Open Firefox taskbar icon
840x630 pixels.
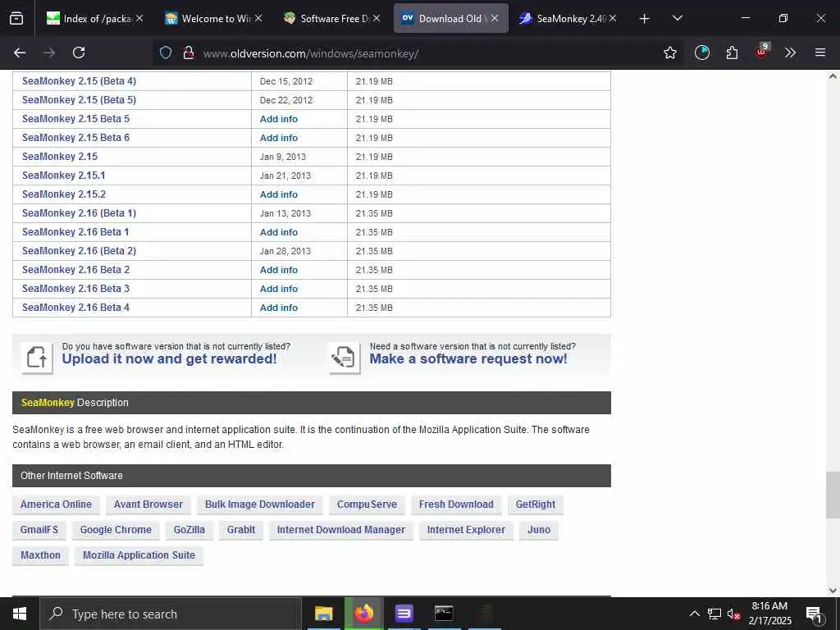click(363, 614)
